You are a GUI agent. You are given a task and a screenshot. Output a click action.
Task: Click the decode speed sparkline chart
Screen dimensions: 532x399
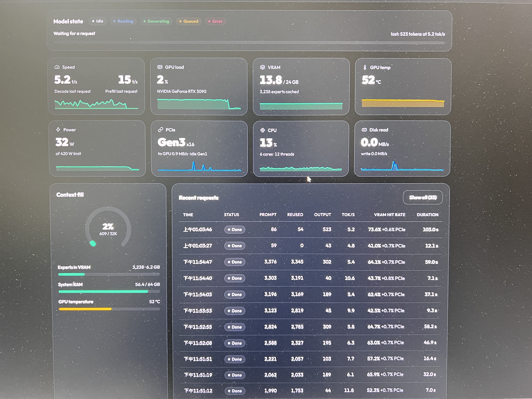tap(96, 104)
